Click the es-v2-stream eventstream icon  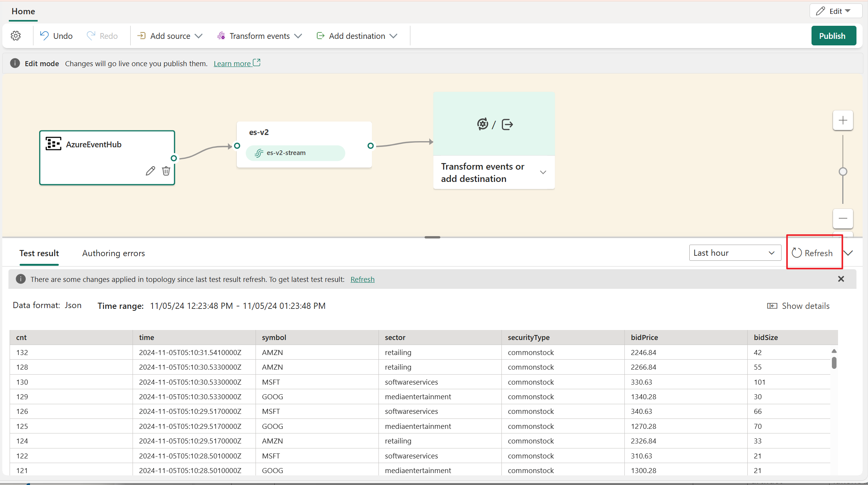point(259,152)
